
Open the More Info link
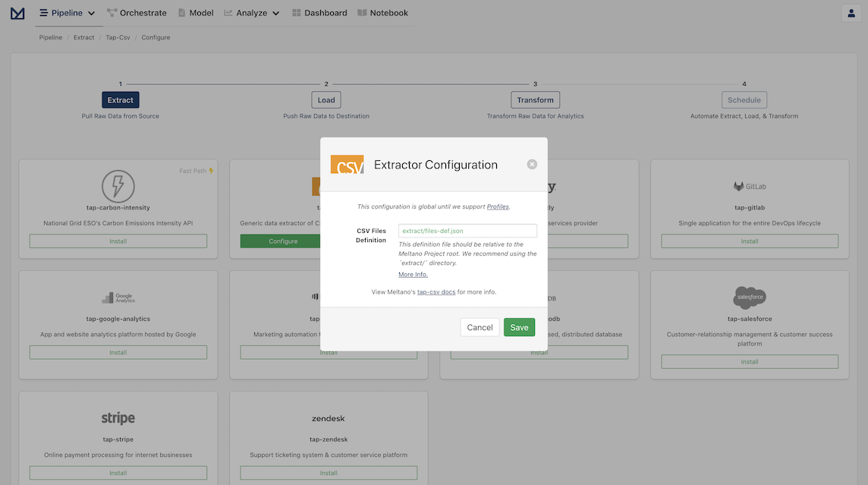click(413, 275)
